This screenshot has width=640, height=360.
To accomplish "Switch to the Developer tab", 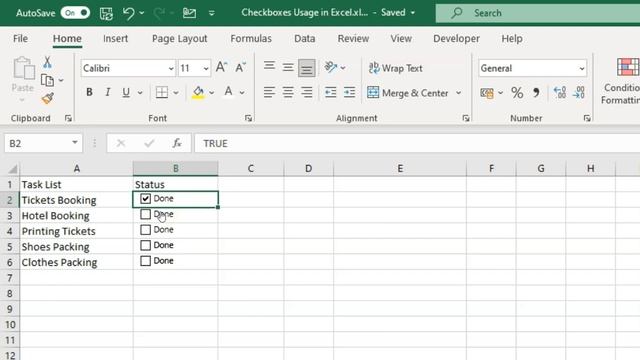I will [x=456, y=38].
